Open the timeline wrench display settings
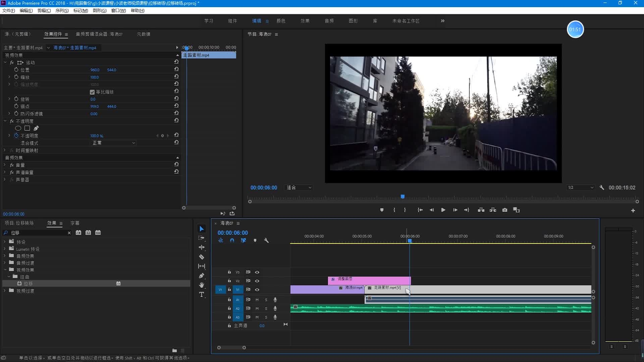The width and height of the screenshot is (644, 362). click(x=266, y=241)
